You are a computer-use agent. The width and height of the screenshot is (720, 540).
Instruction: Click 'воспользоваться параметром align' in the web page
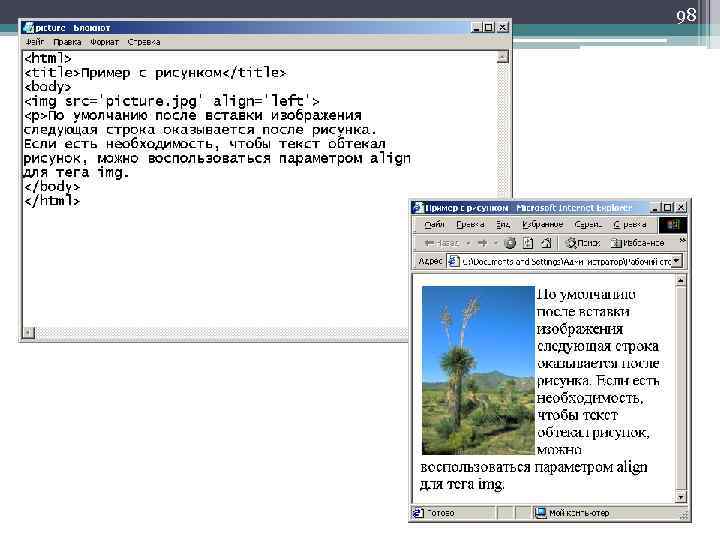pos(534,467)
